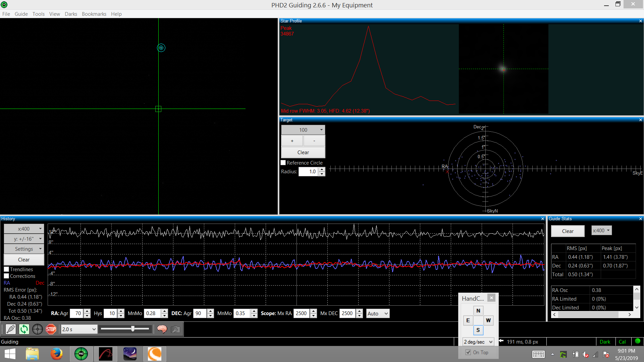The height and width of the screenshot is (362, 644).
Task: Click the screen gamma slider thumb
Action: [x=133, y=329]
